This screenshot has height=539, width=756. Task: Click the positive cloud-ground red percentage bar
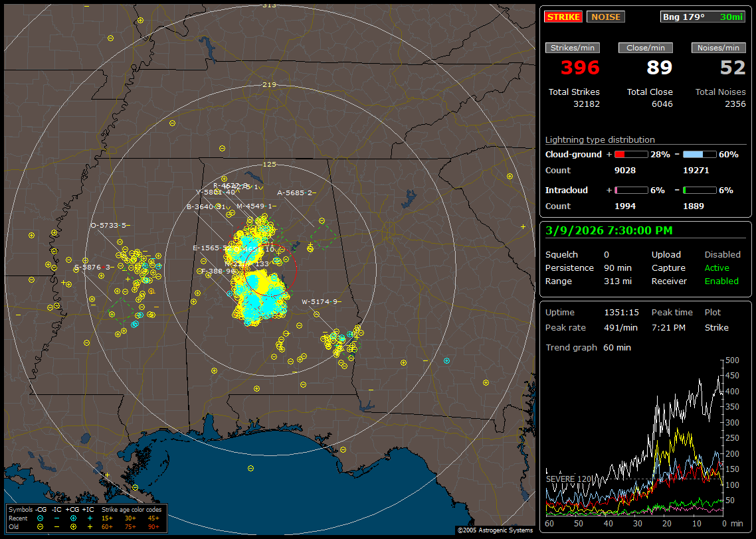[x=630, y=154]
